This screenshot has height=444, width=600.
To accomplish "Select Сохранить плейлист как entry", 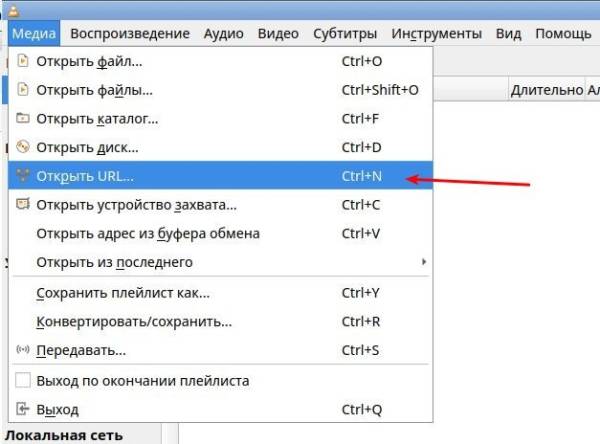I will [123, 293].
